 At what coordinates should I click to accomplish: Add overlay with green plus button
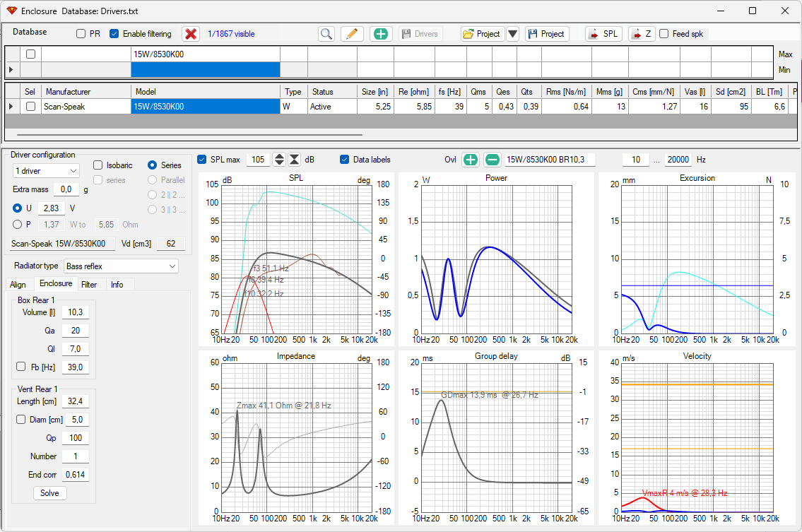(x=470, y=160)
